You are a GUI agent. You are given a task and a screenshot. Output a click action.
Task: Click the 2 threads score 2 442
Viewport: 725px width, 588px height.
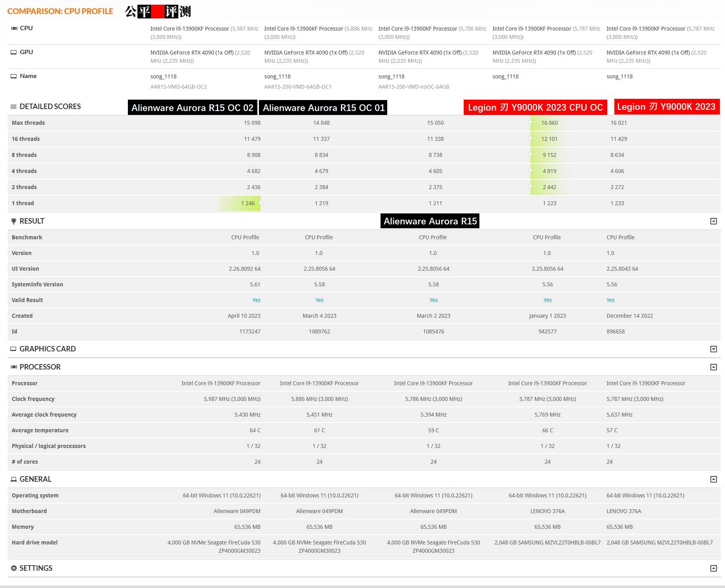[x=549, y=187]
